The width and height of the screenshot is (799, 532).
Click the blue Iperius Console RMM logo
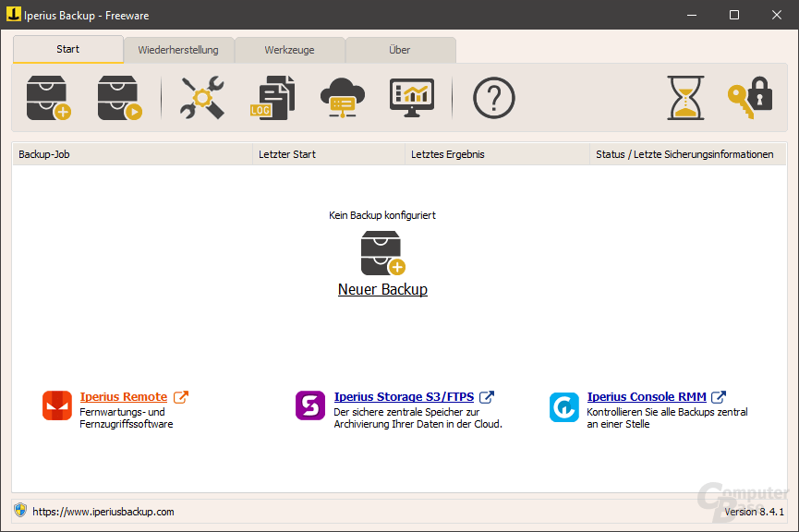point(563,406)
